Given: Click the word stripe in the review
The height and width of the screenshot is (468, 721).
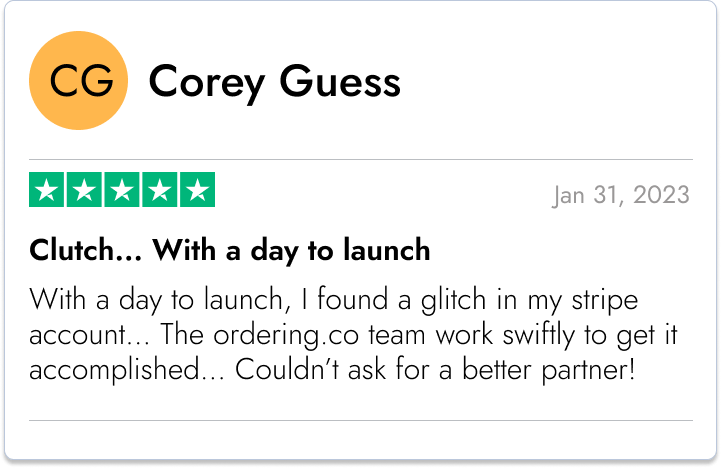Looking at the screenshot, I should pyautogui.click(x=605, y=301).
